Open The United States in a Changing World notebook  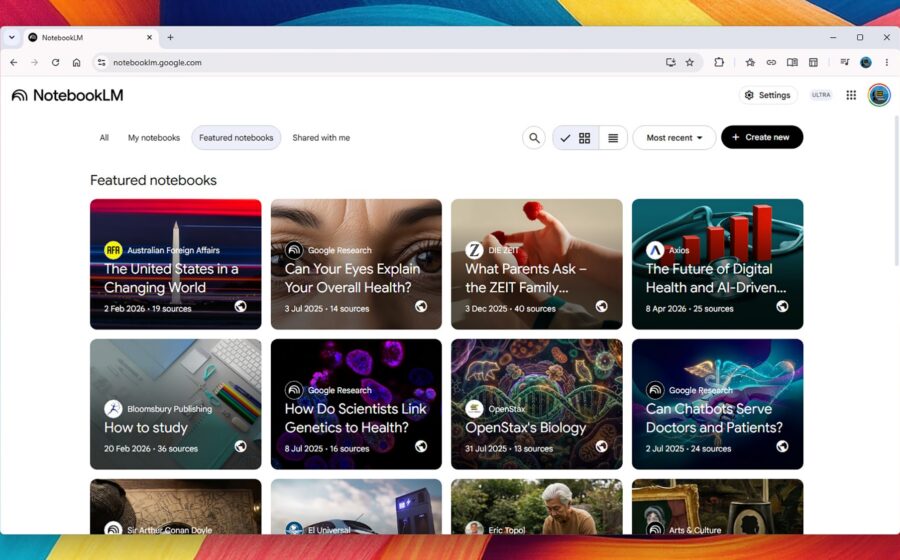point(176,264)
